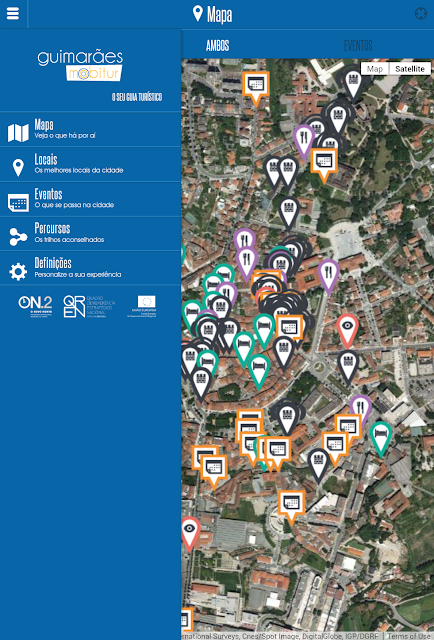Select the Mapa menu item
The image size is (434, 640).
pos(90,129)
